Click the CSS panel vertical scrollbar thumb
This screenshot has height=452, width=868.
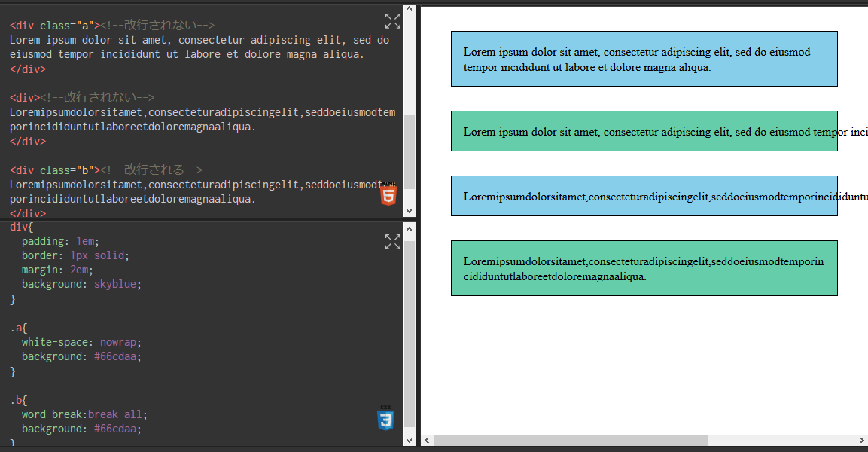tap(409, 331)
